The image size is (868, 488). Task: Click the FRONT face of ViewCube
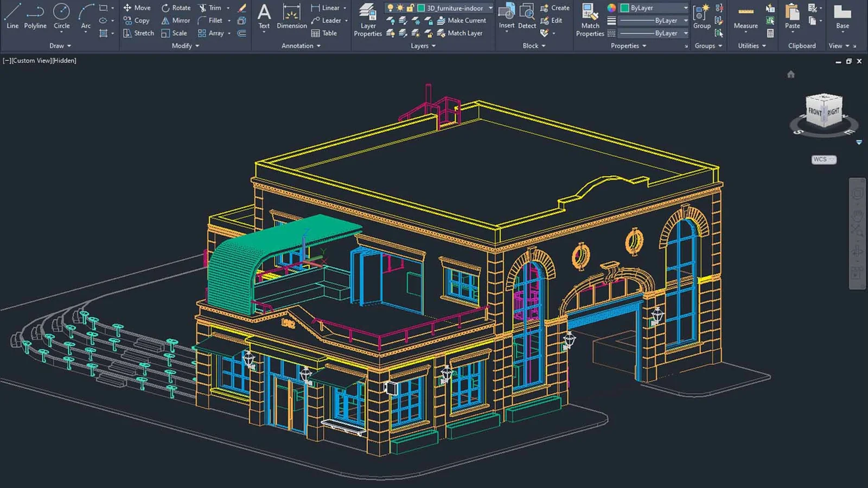[x=815, y=112]
